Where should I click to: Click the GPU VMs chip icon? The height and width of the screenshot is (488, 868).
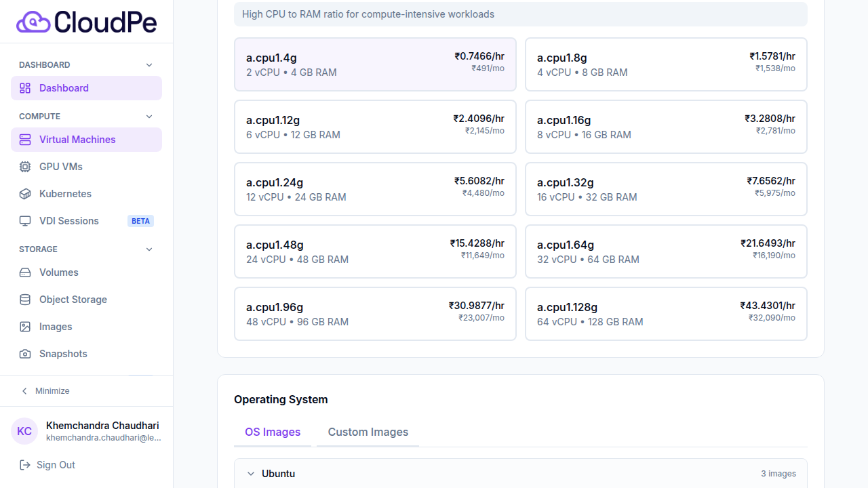click(x=25, y=167)
